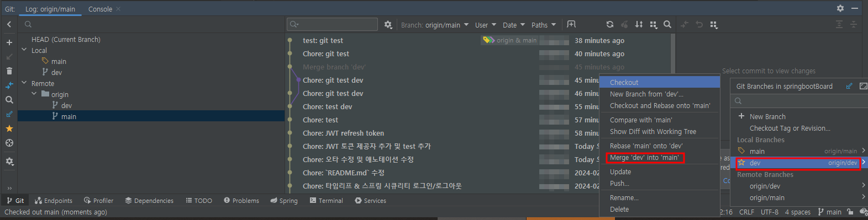Click the plus New Branch sidebar icon
868x220 pixels.
point(9,42)
